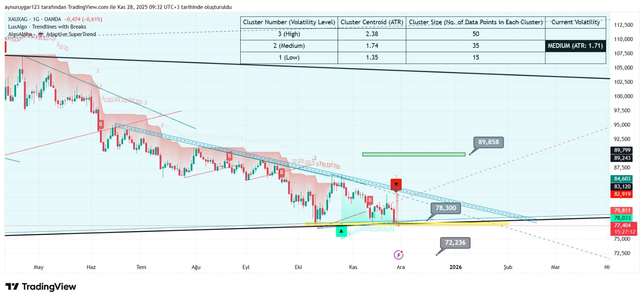Click the Cluster Centroid (ATR) column header
The image size is (644, 300).
coord(372,22)
